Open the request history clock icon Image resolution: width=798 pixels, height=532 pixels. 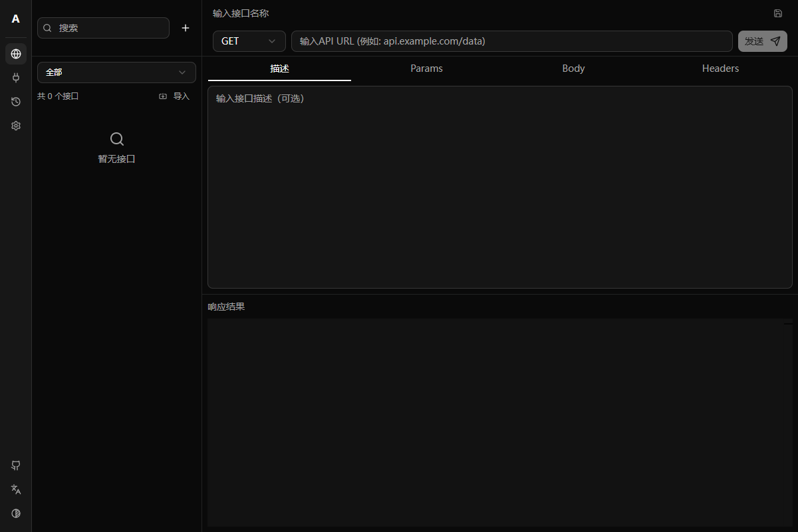(x=16, y=102)
